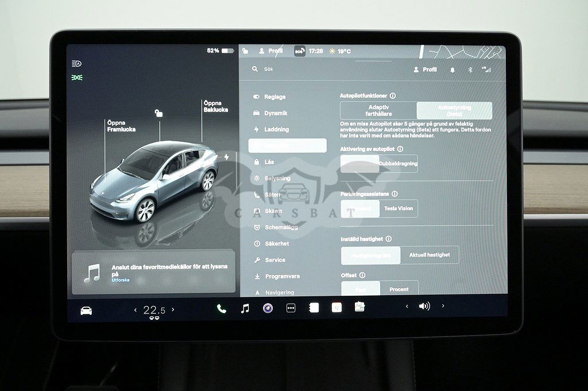Open the three-dots app launcher

point(291,308)
